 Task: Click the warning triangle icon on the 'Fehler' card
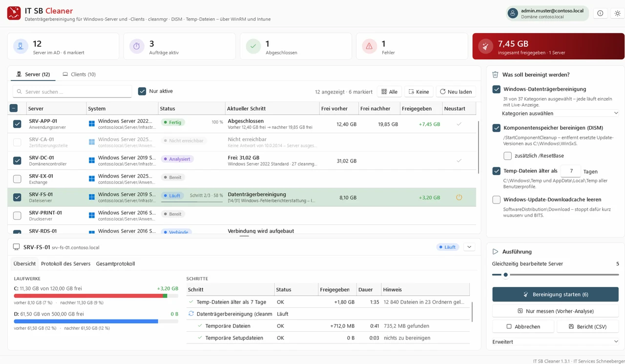[x=369, y=46]
